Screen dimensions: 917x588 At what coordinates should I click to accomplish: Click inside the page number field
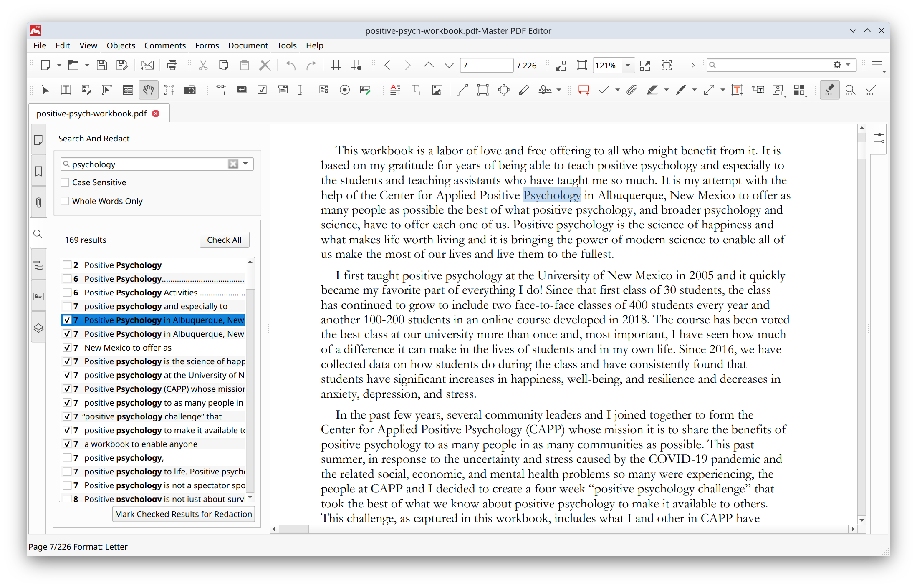(x=486, y=65)
